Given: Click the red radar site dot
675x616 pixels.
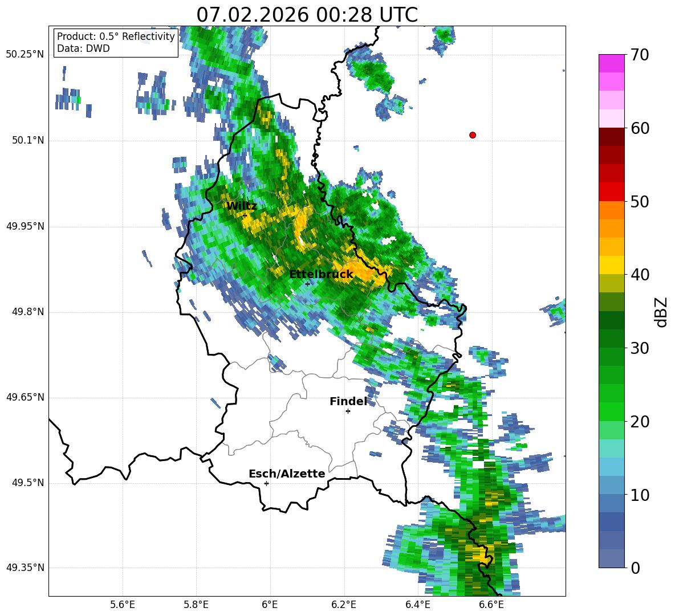Looking at the screenshot, I should 472,135.
